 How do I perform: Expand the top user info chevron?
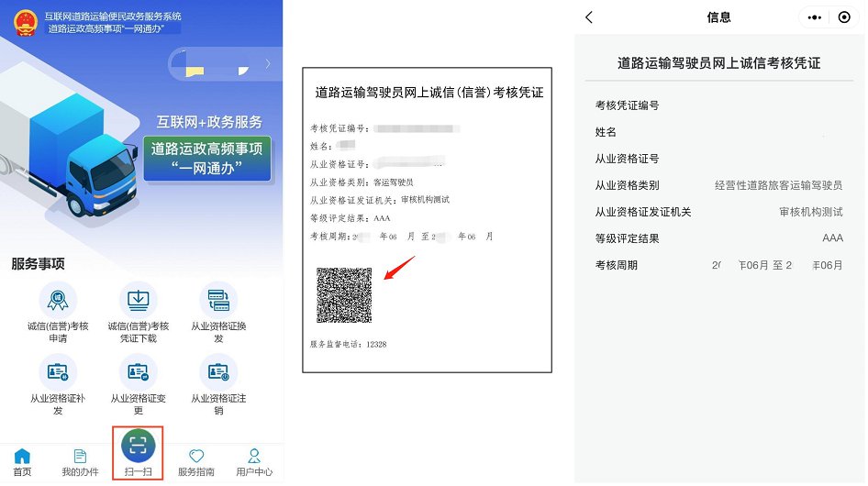tap(268, 63)
